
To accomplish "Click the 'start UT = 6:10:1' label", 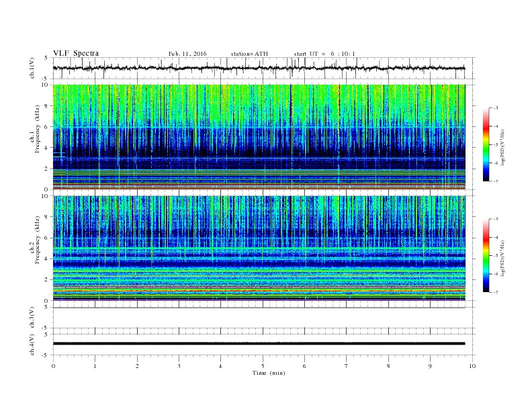I will (x=324, y=54).
